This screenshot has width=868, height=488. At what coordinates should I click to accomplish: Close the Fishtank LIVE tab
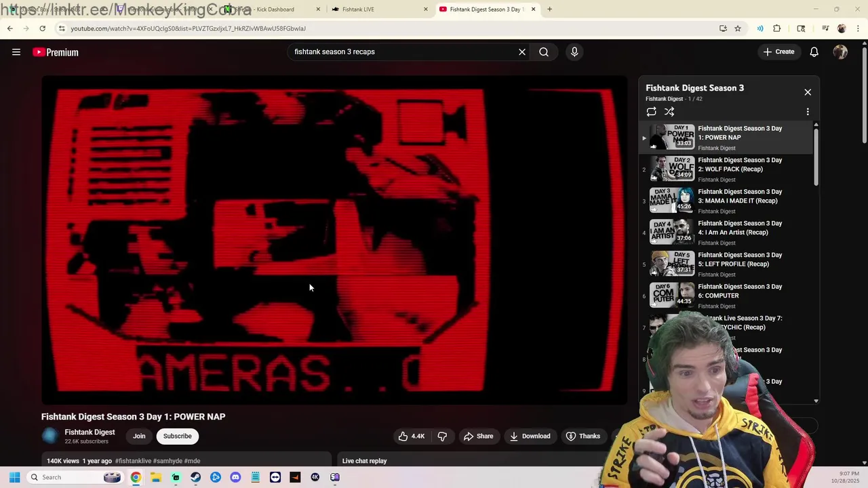(x=426, y=9)
